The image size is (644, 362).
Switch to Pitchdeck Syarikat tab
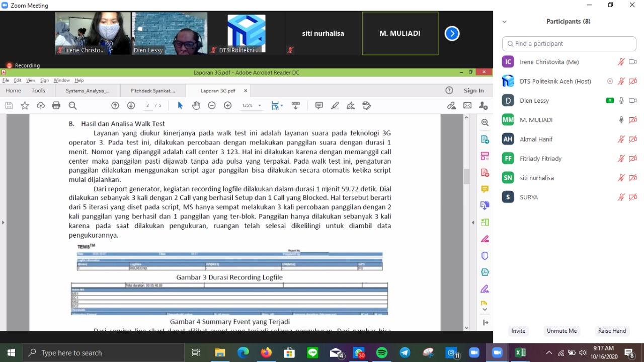[152, 91]
